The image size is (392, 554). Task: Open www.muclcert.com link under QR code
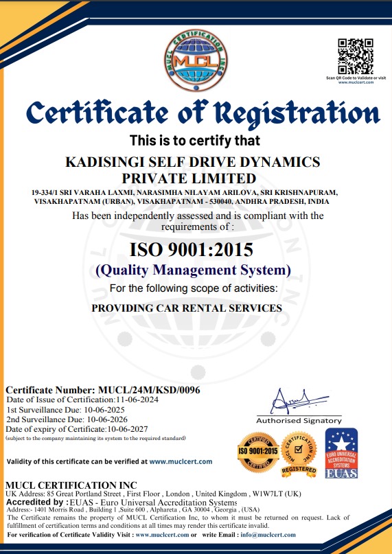click(356, 82)
